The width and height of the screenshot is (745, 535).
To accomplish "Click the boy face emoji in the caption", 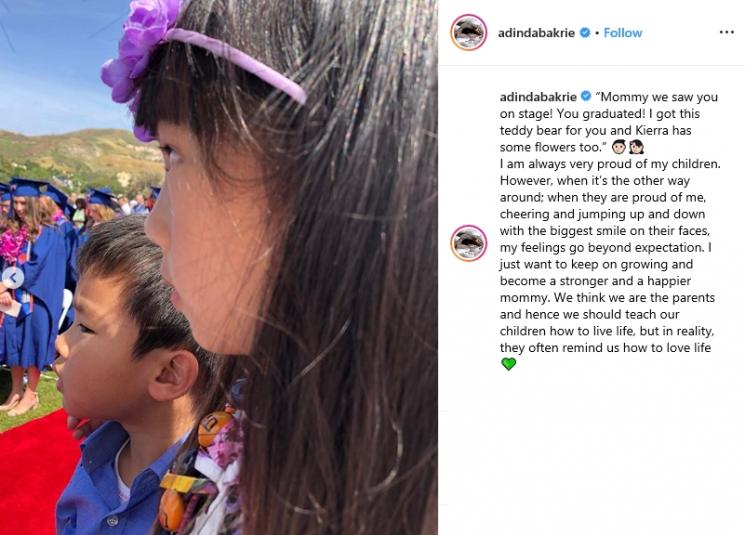I will point(619,147).
